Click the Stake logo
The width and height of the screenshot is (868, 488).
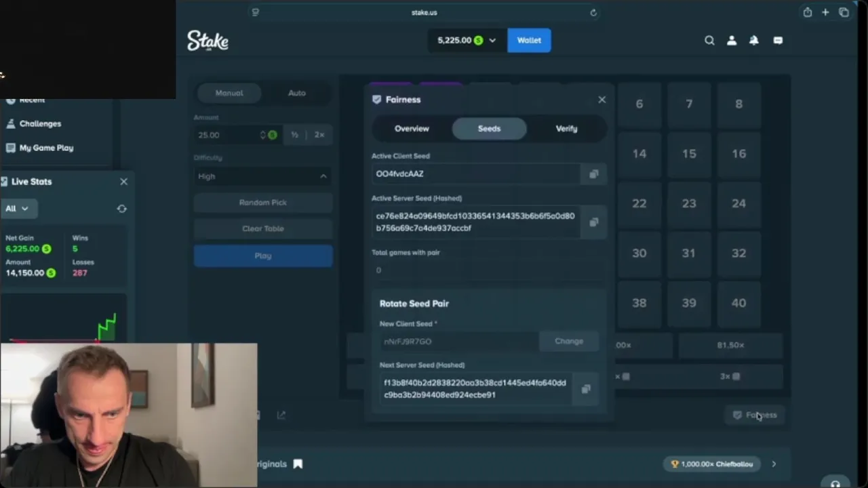[208, 40]
